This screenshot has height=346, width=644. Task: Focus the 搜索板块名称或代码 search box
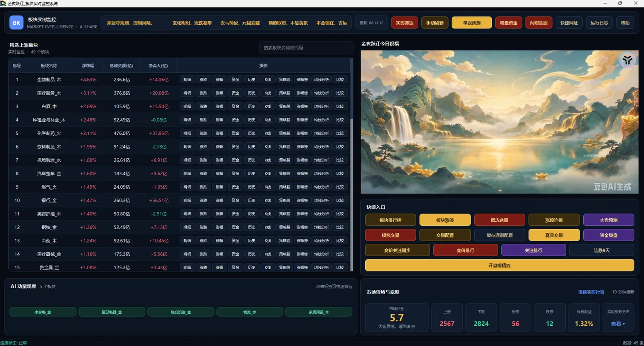pyautogui.click(x=306, y=47)
